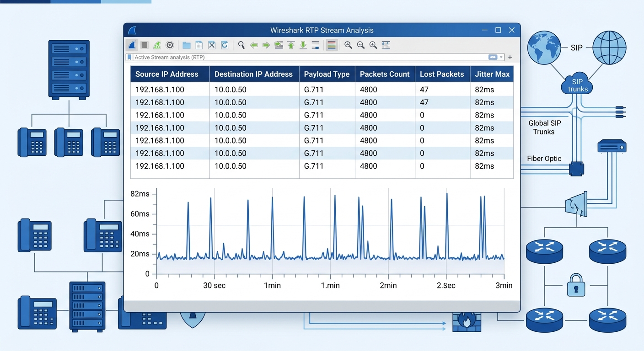
Task: Toggle packet colorization icon with colored lines
Action: coord(332,45)
